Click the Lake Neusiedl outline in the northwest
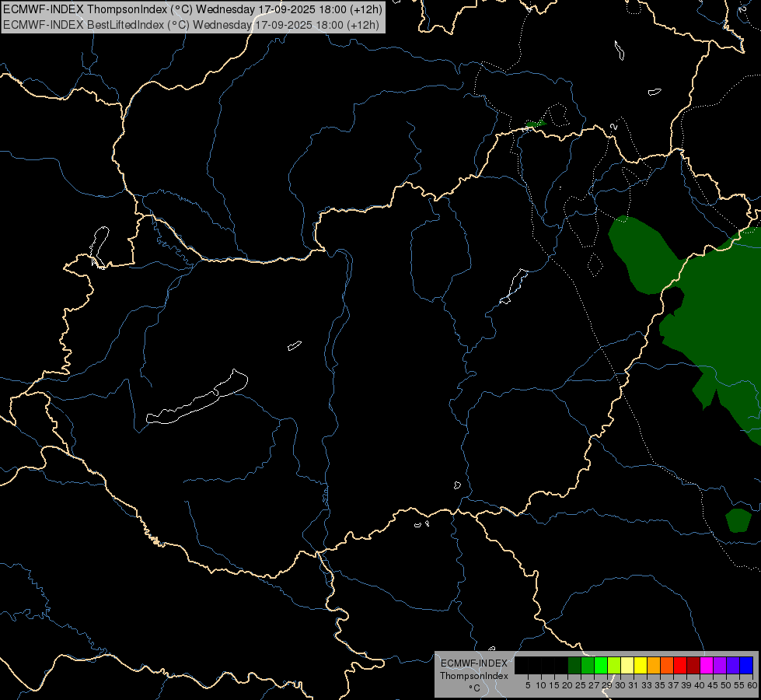This screenshot has height=700, width=761. pyautogui.click(x=99, y=247)
